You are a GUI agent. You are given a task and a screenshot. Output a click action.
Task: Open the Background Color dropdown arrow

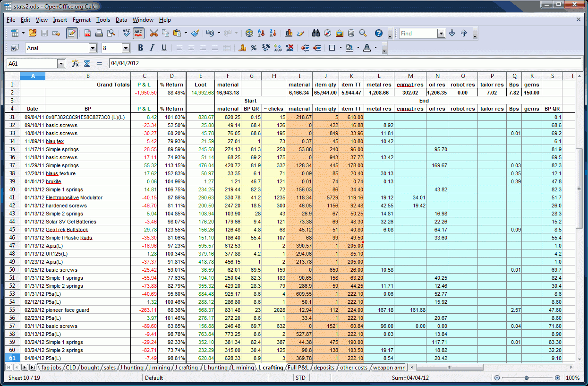(x=358, y=48)
